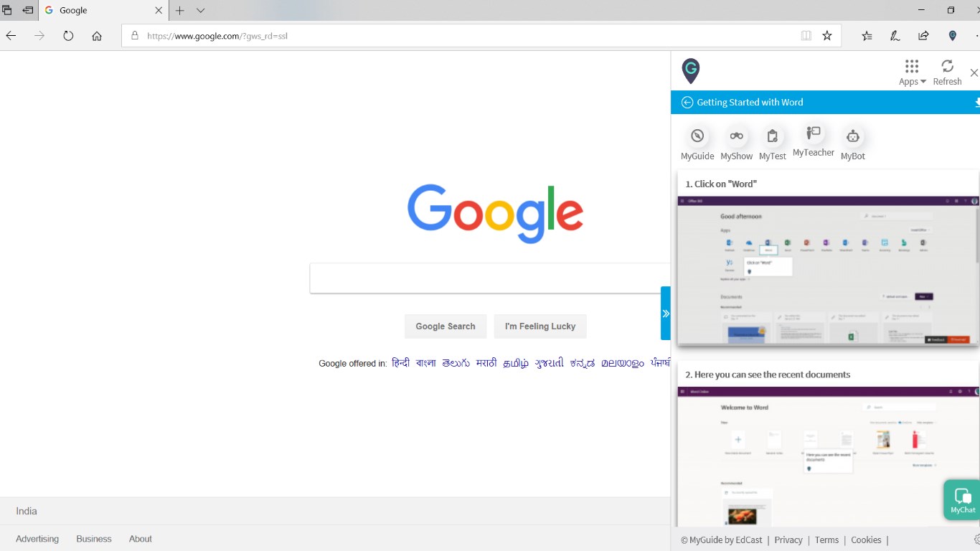Click the MyGuide logo in panel header
The image size is (980, 551).
pos(690,71)
